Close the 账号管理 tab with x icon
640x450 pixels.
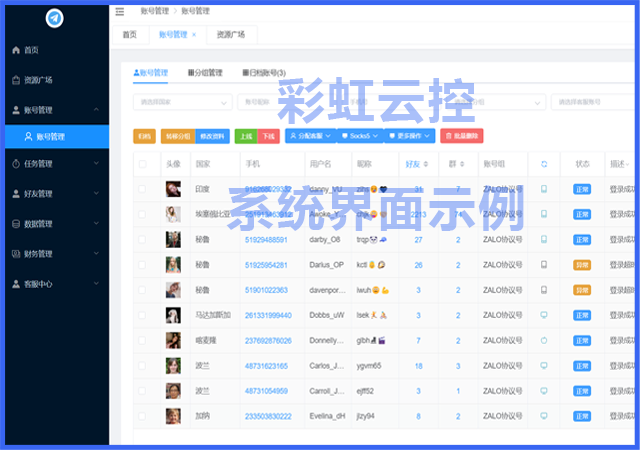pyautogui.click(x=194, y=35)
